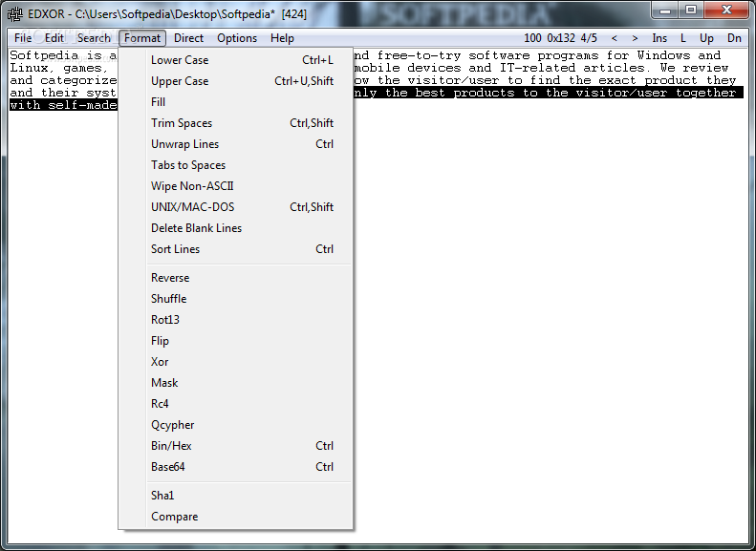Image resolution: width=756 pixels, height=551 pixels.
Task: Open the Options menu
Action: tap(237, 38)
